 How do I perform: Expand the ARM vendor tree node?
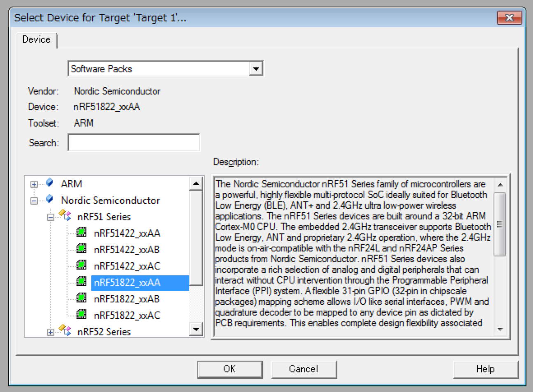[x=34, y=184]
